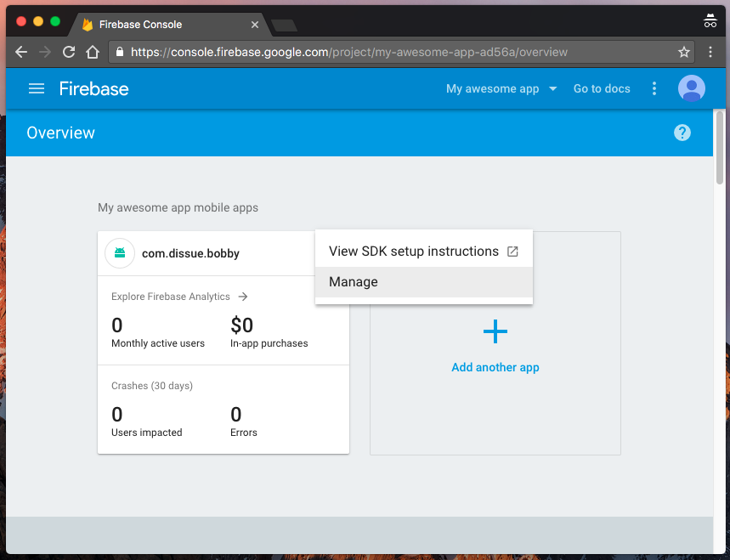This screenshot has height=560, width=730.
Task: Click the plus icon to add an app
Action: [x=495, y=331]
